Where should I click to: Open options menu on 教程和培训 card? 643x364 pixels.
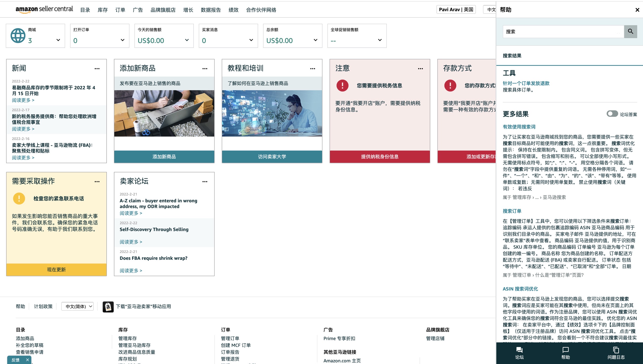pos(313,69)
